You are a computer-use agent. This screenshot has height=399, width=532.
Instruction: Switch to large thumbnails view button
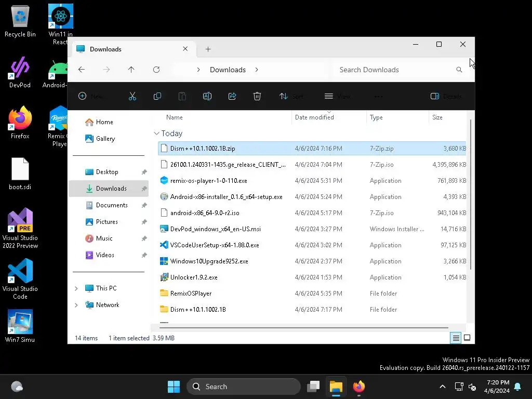pos(467,338)
